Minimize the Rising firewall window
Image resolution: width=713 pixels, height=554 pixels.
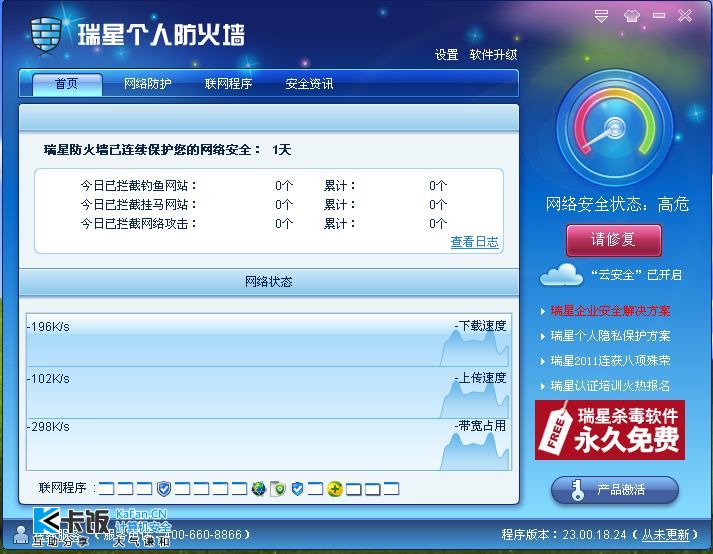point(659,16)
